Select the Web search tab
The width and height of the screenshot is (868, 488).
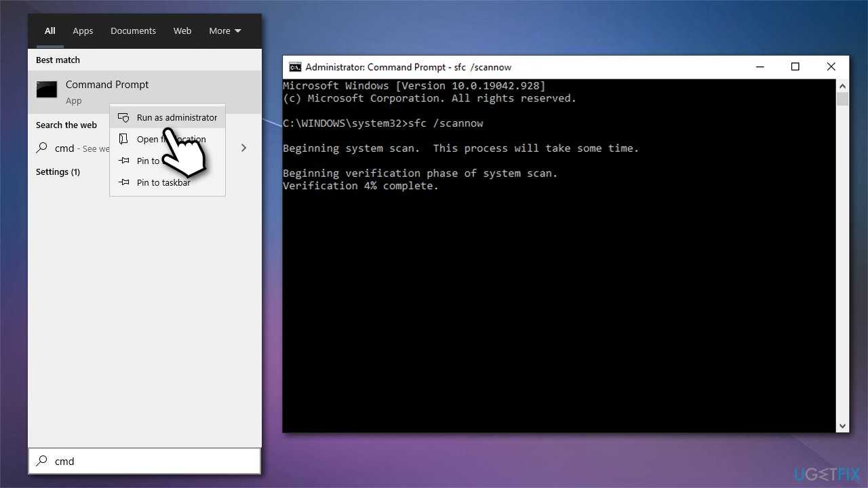(182, 30)
